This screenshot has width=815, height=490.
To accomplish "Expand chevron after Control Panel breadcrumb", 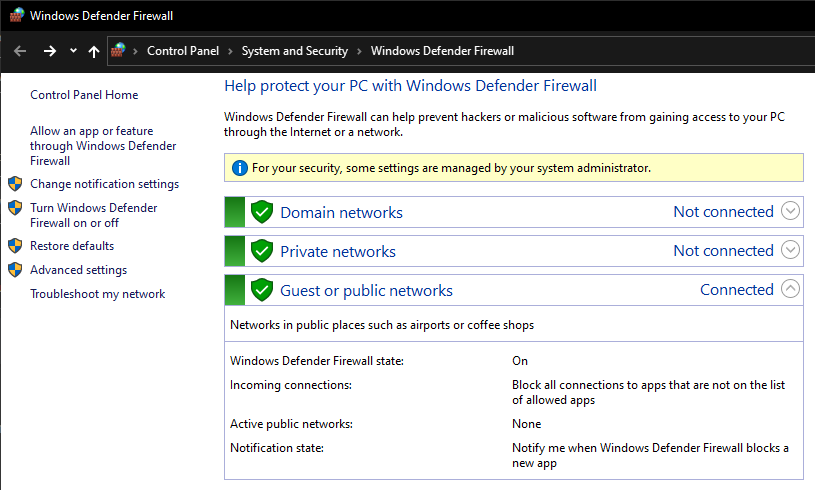I will (x=230, y=51).
